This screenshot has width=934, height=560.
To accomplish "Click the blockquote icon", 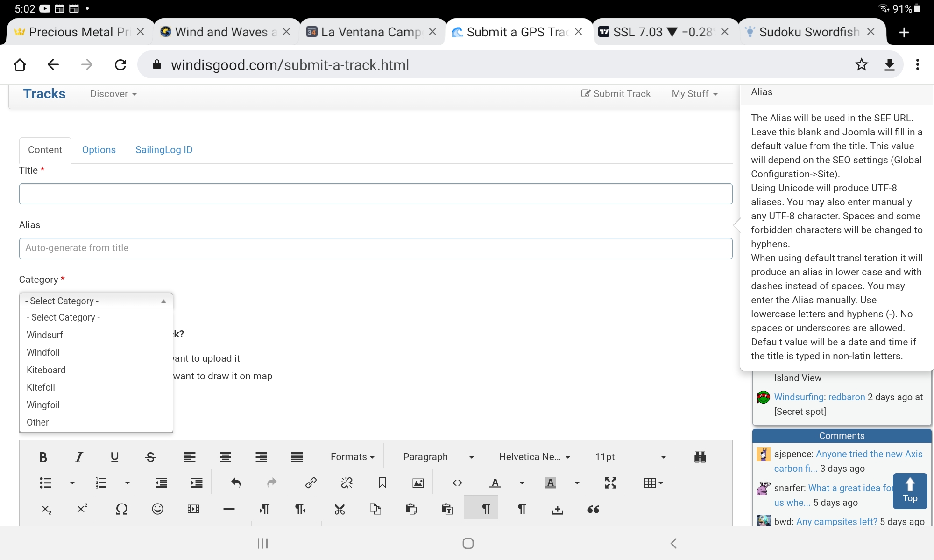I will coord(593,509).
